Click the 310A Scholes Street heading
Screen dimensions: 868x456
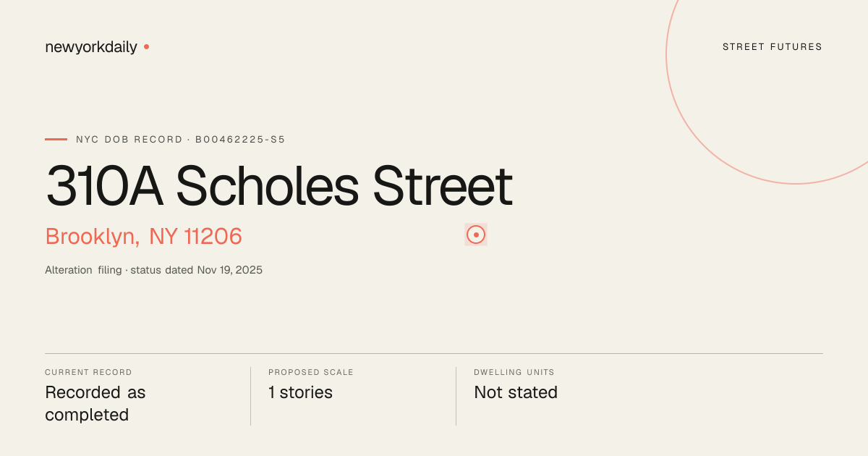point(279,186)
